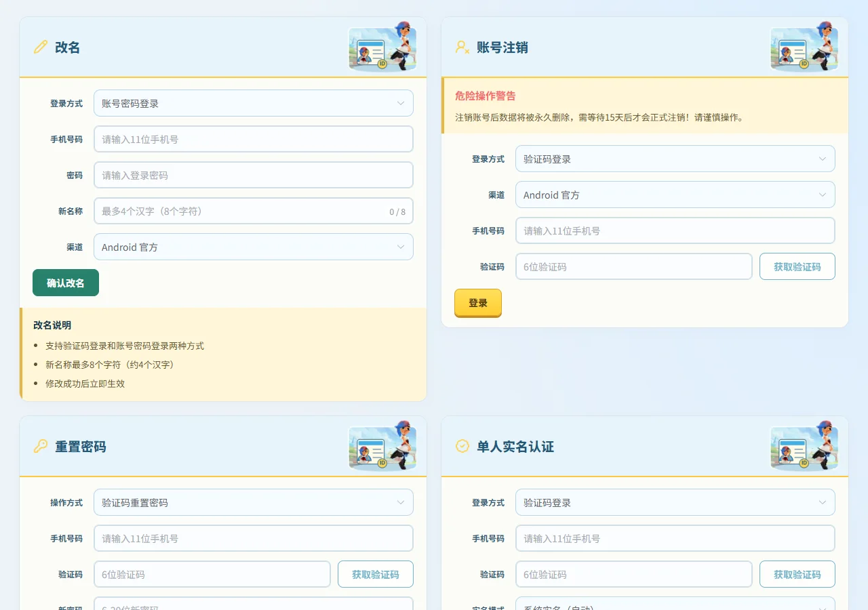Click 获取验证码 in 单人实名认证 card
Image resolution: width=868 pixels, height=610 pixels.
click(797, 574)
